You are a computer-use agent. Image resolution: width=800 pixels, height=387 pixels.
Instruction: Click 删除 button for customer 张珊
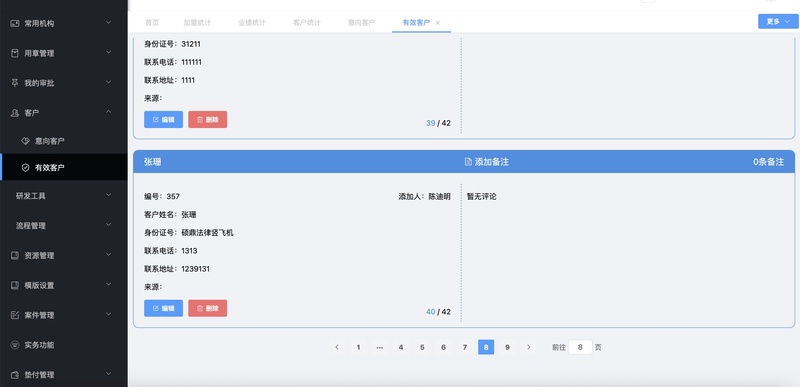tap(208, 308)
